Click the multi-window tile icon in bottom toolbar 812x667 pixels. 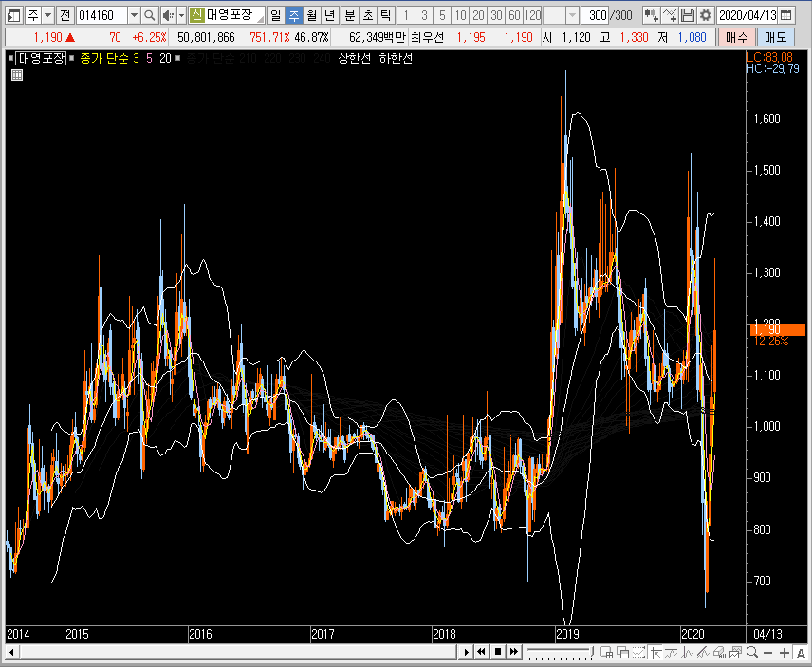tap(606, 653)
